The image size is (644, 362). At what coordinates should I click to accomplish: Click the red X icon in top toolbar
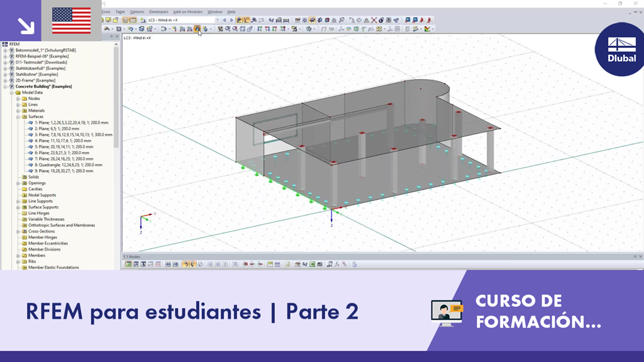374,20
